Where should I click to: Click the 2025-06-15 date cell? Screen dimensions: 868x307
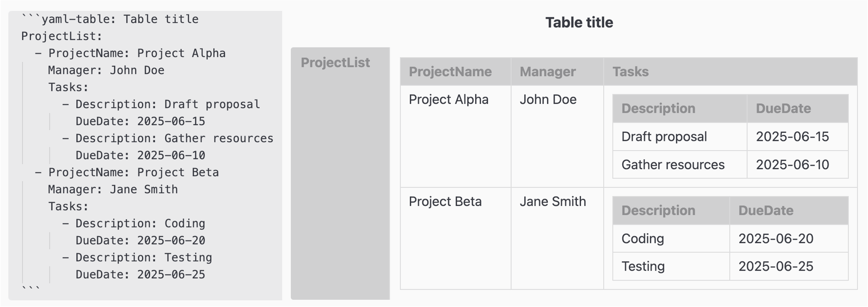pyautogui.click(x=798, y=136)
